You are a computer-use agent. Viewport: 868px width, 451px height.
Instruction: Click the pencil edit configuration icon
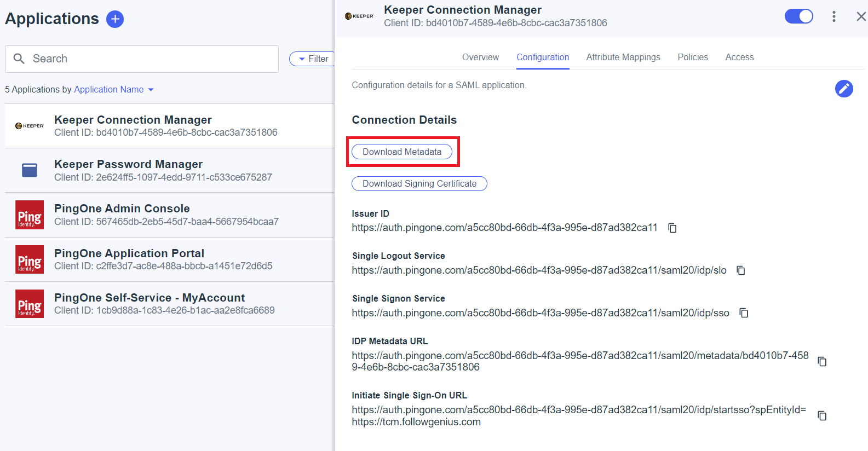[843, 89]
